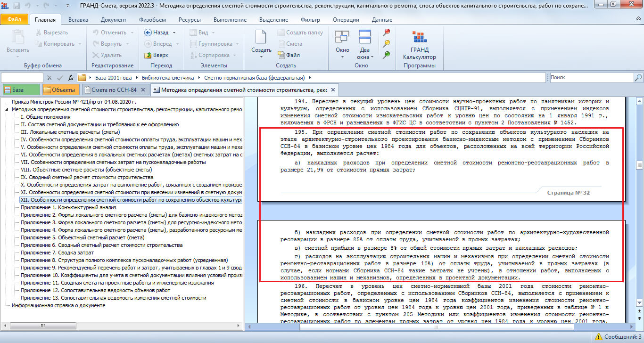Click the green pin bookmark icon
This screenshot has width=644, height=343.
coord(386,55)
